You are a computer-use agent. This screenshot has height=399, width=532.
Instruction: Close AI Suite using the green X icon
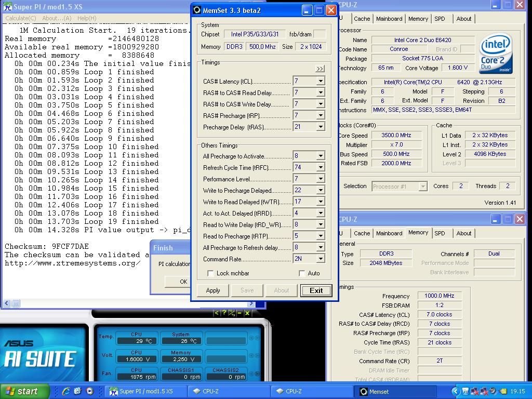pyautogui.click(x=247, y=313)
